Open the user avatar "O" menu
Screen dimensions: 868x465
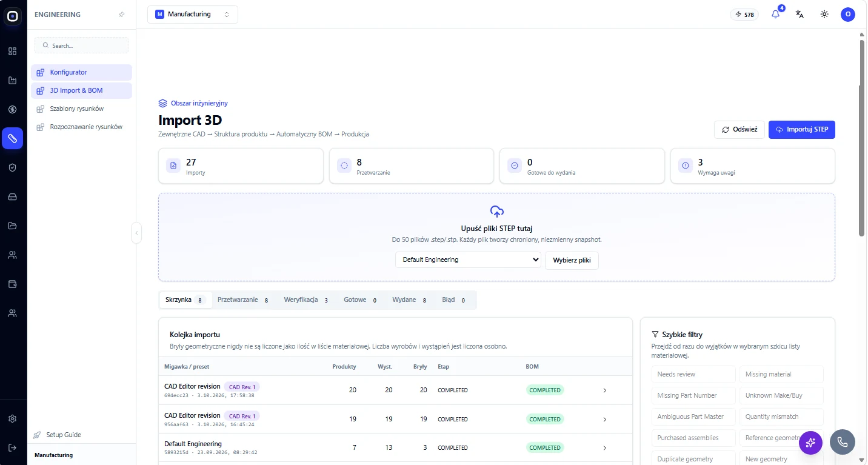(x=848, y=15)
